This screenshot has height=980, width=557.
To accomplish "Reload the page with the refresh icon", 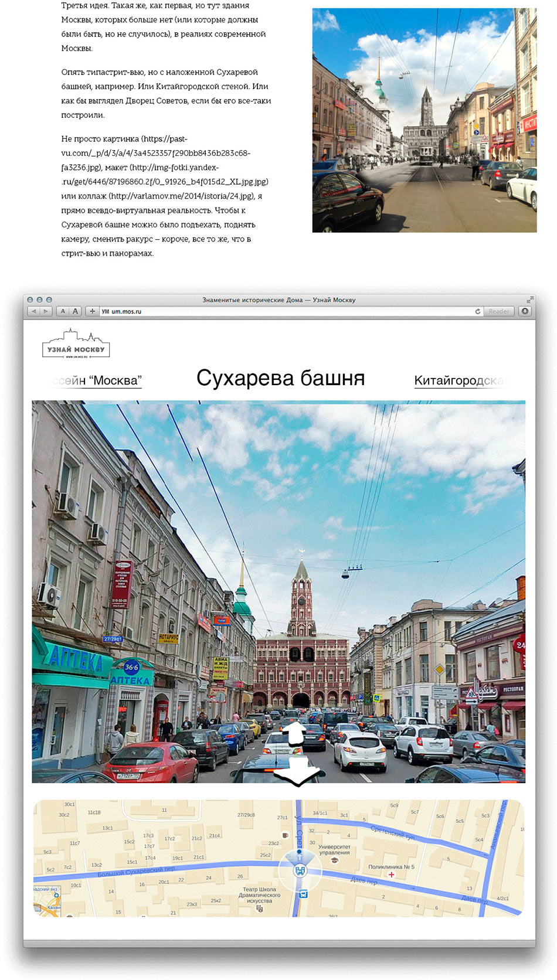I will [x=477, y=311].
